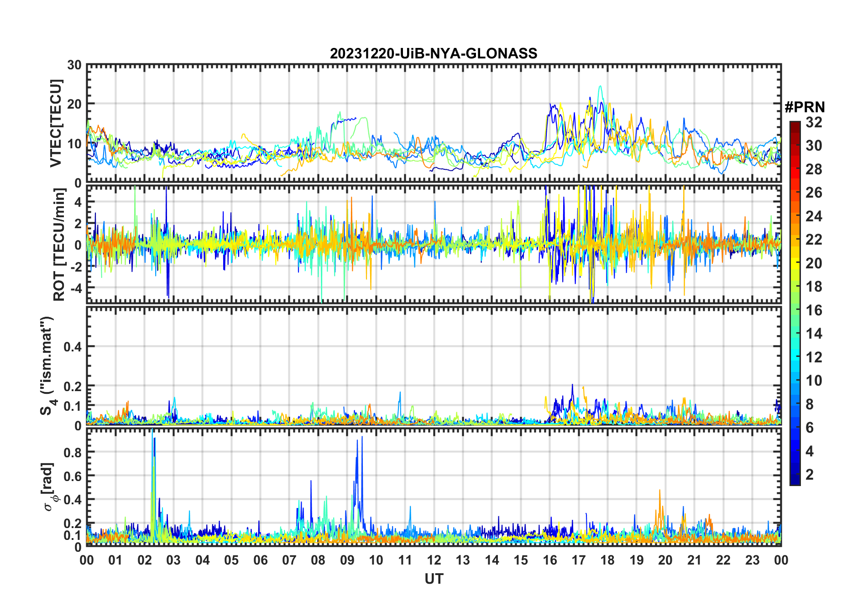Screen dimensions: 868x607
Task: Click the plot title 20231220-UiB-NYA-GLONASS
Action: click(x=434, y=53)
